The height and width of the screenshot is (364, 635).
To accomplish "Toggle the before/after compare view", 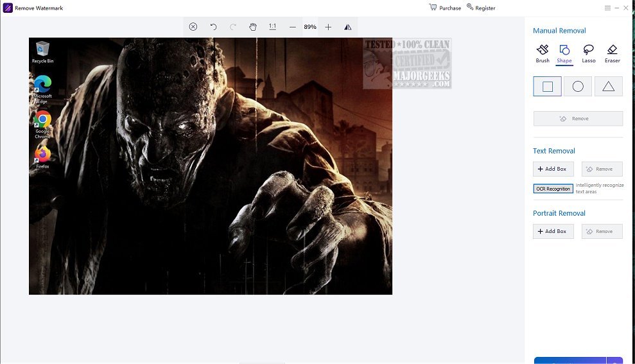I will pos(348,27).
